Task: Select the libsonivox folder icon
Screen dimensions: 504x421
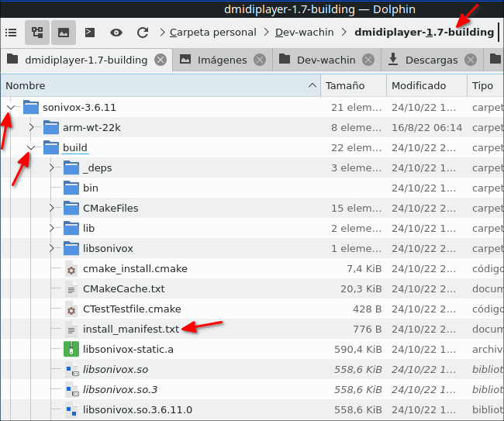Action: (x=71, y=248)
